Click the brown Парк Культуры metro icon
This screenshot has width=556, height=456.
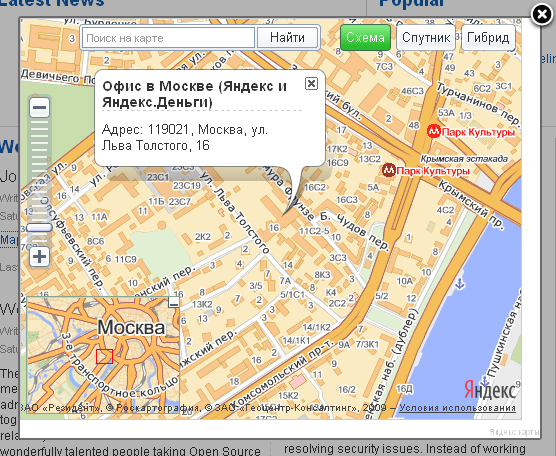389,171
